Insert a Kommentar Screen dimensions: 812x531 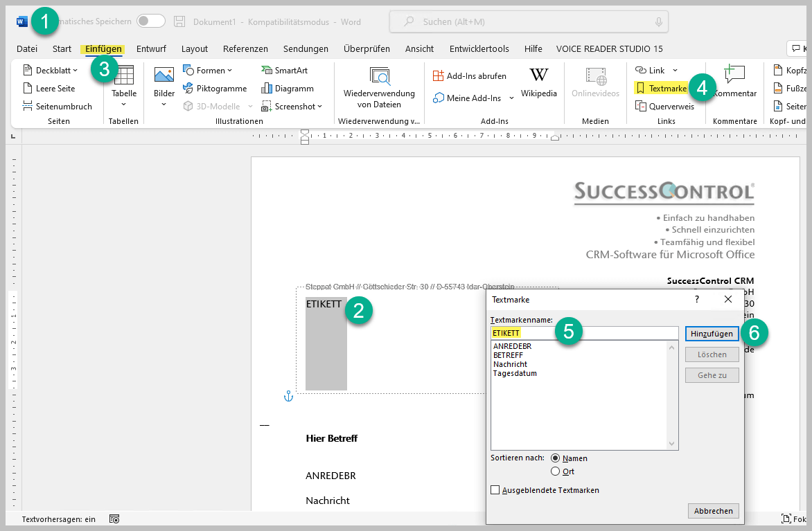point(734,82)
